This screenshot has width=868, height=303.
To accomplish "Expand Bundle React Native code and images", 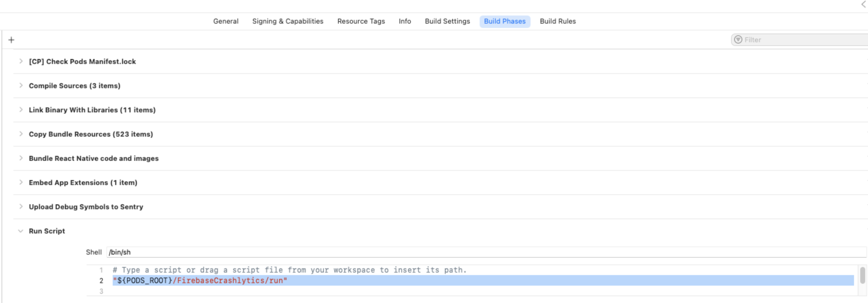I will pyautogui.click(x=21, y=158).
